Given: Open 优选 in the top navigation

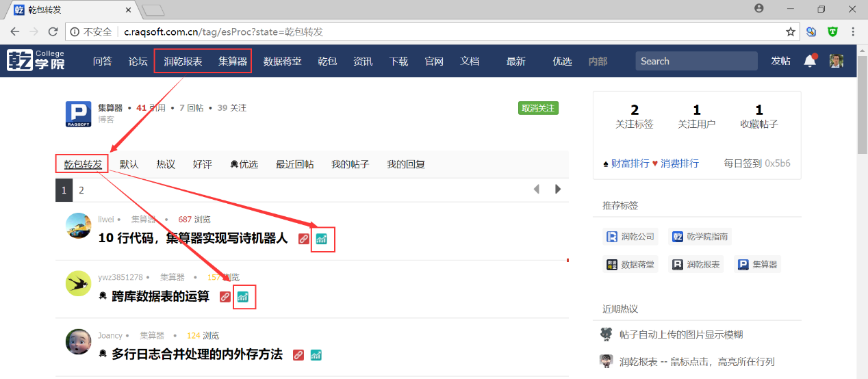Looking at the screenshot, I should [562, 61].
